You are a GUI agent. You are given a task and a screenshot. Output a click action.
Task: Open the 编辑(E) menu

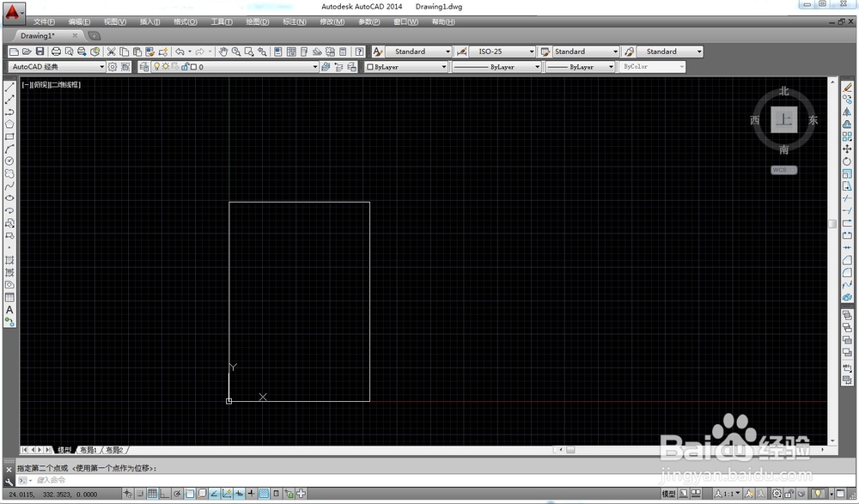[79, 22]
